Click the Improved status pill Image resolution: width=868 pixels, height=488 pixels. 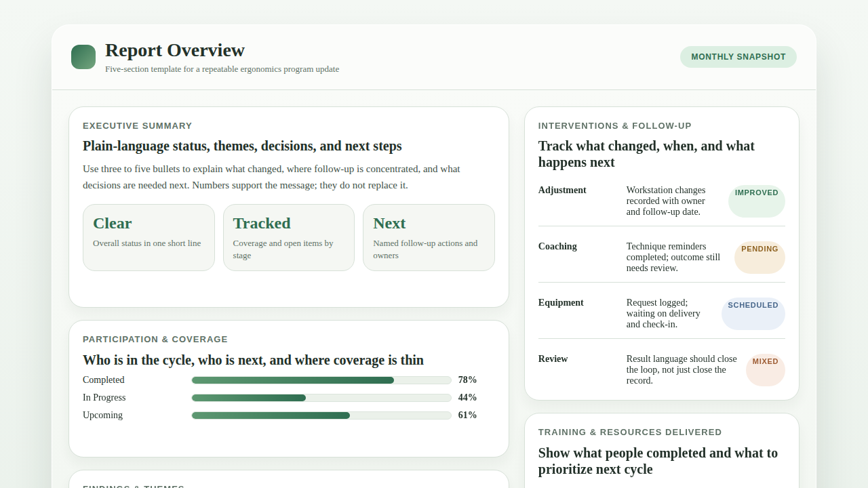[757, 201]
